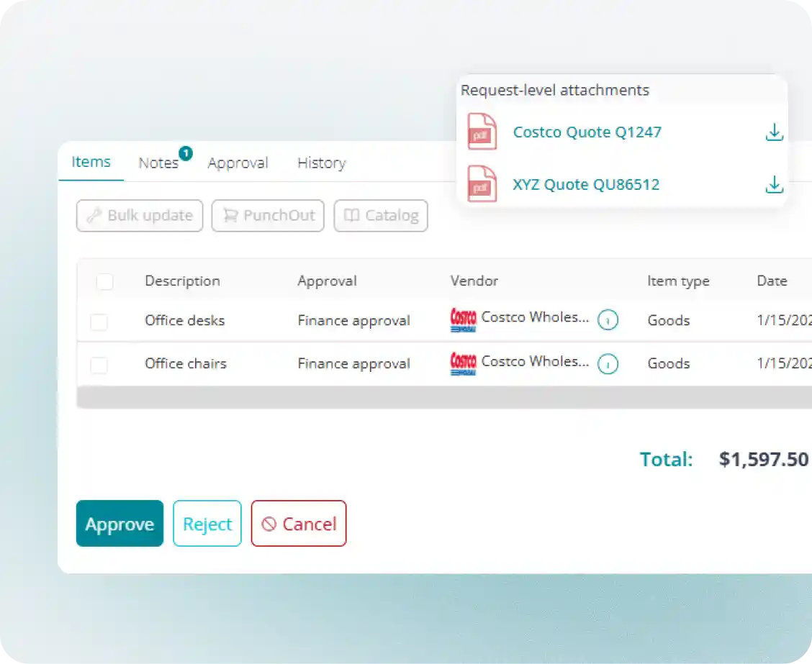The image size is (812, 664).
Task: Click the Item type column header
Action: pos(678,281)
